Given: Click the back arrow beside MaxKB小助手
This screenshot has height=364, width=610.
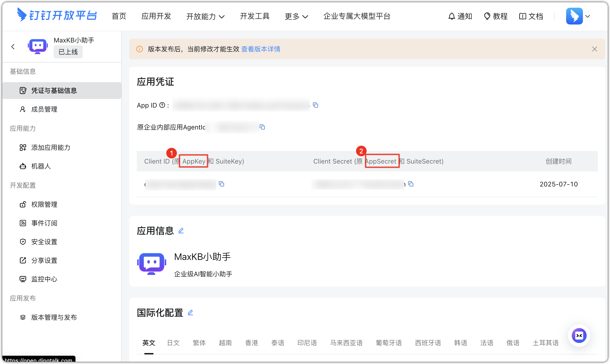Looking at the screenshot, I should click(14, 46).
